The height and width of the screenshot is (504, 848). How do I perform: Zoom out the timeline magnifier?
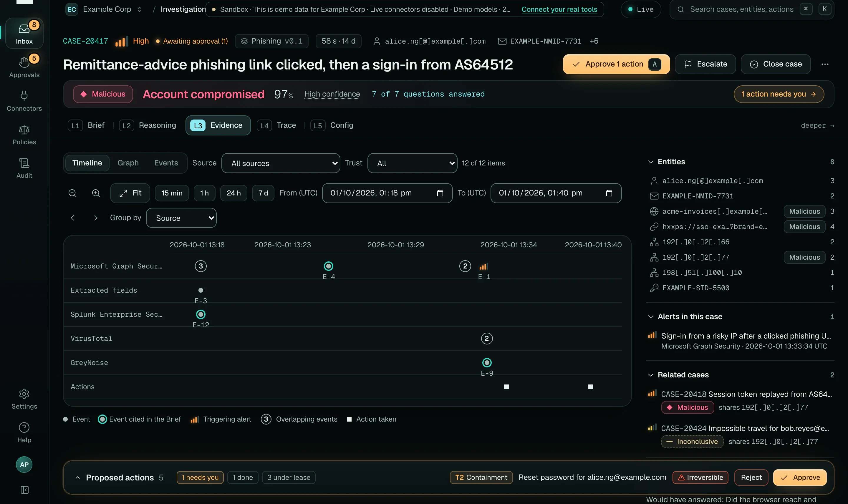click(x=72, y=193)
